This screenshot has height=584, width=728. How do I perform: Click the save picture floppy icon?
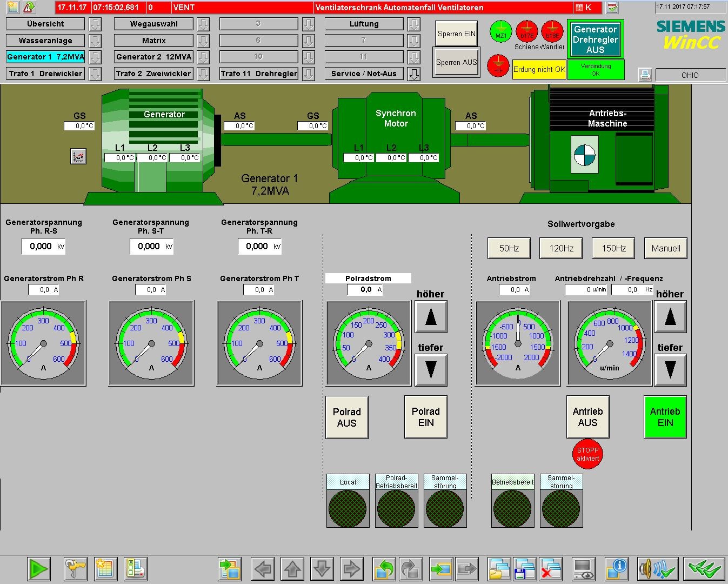tap(524, 569)
